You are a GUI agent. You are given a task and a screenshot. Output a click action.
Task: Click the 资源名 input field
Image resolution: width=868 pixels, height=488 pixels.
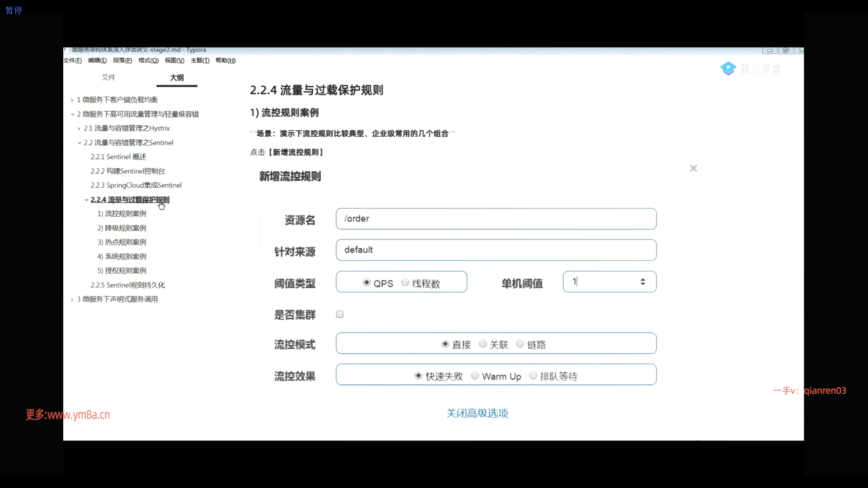point(496,219)
